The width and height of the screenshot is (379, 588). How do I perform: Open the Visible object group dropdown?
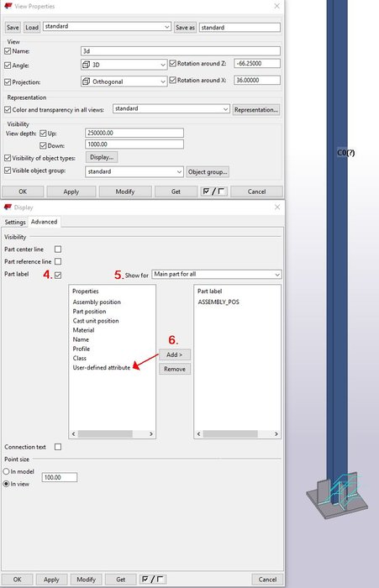134,171
